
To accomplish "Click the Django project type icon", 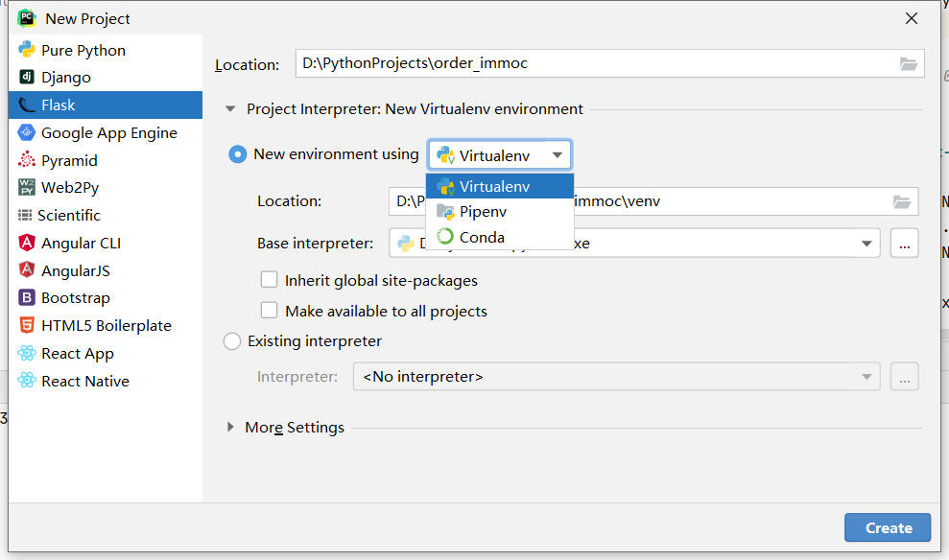I will [x=27, y=78].
